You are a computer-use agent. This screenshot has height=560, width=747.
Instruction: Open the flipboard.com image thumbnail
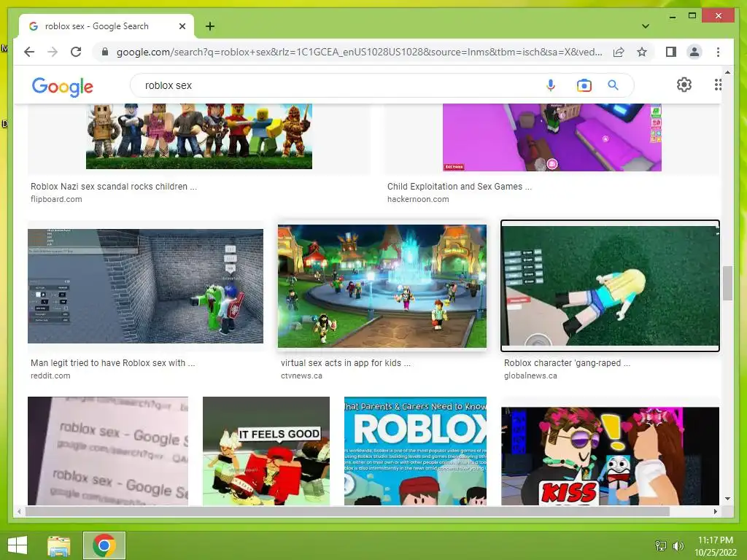pos(198,136)
